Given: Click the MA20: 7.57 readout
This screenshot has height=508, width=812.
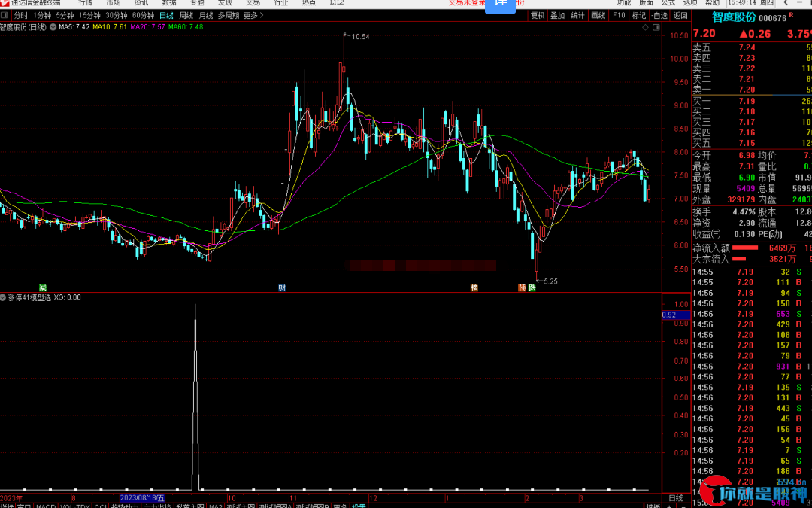Looking at the screenshot, I should pos(147,26).
